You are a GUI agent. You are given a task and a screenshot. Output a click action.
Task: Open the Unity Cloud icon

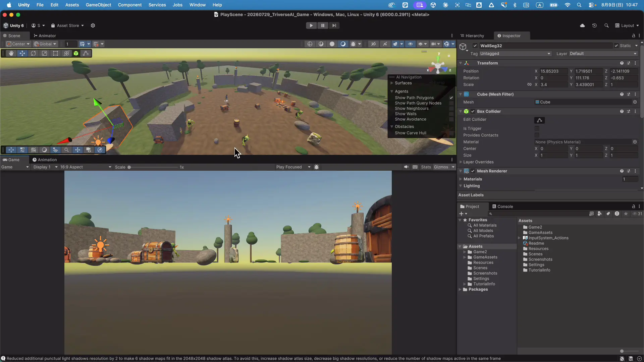tap(583, 25)
